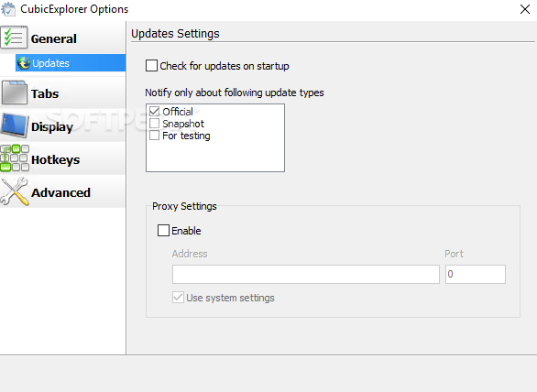The width and height of the screenshot is (537, 392).
Task: Click the Advanced tools icon
Action: click(x=15, y=191)
